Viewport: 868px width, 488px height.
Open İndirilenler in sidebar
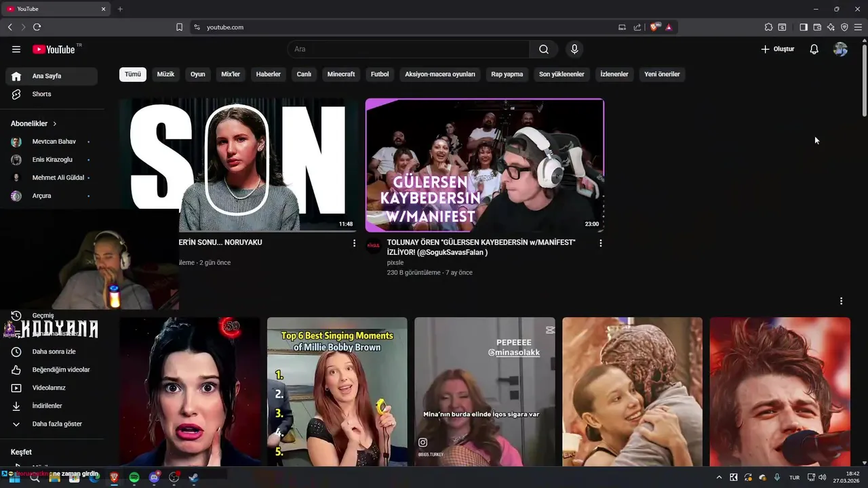pyautogui.click(x=52, y=406)
